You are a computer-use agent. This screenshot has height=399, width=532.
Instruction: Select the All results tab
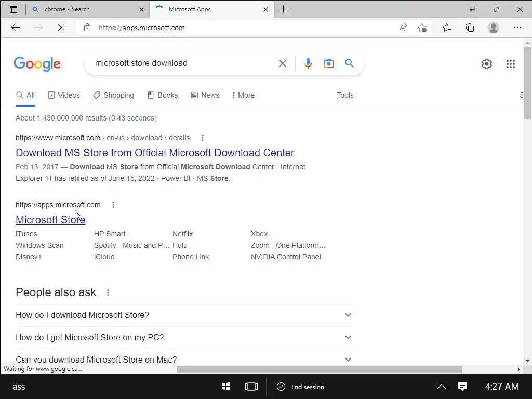click(25, 96)
